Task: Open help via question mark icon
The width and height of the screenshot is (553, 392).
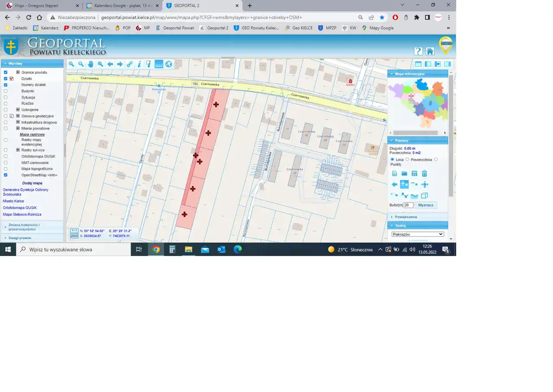Action: (x=418, y=51)
